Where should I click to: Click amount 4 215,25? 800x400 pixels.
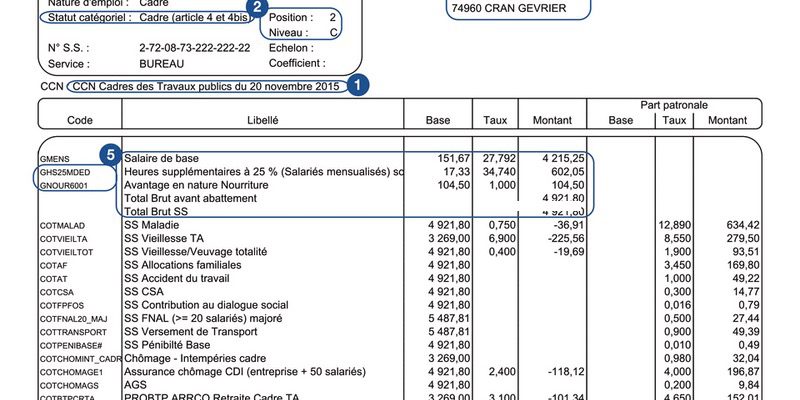click(x=563, y=158)
